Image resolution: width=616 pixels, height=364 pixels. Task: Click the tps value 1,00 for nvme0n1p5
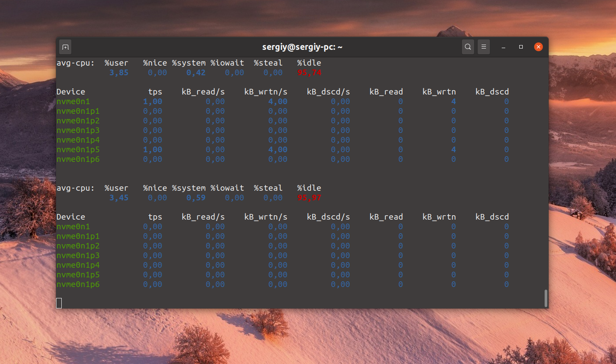(x=152, y=150)
